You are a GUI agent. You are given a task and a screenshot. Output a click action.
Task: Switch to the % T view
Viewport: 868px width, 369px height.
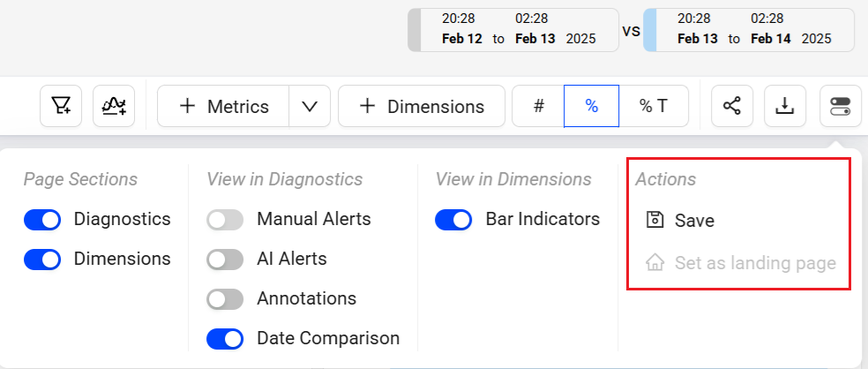coord(653,106)
